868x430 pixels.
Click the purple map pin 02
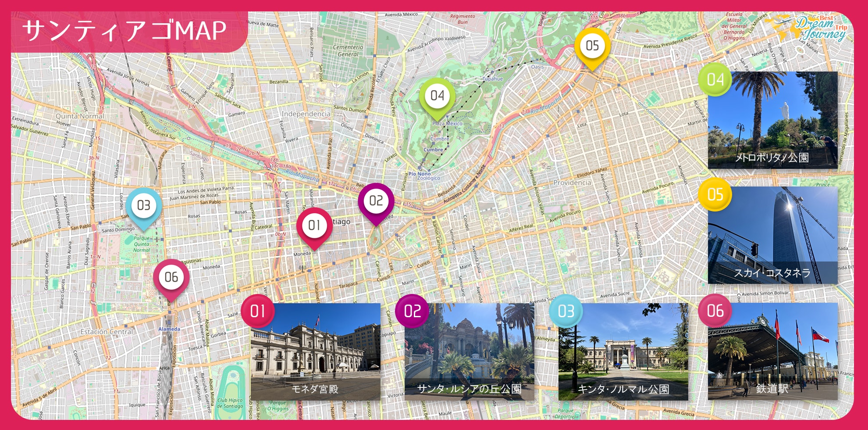376,201
